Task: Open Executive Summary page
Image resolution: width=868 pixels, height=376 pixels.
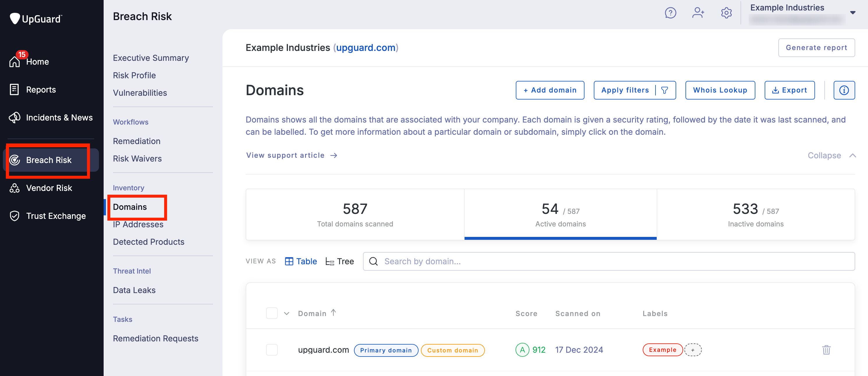Action: pyautogui.click(x=151, y=58)
